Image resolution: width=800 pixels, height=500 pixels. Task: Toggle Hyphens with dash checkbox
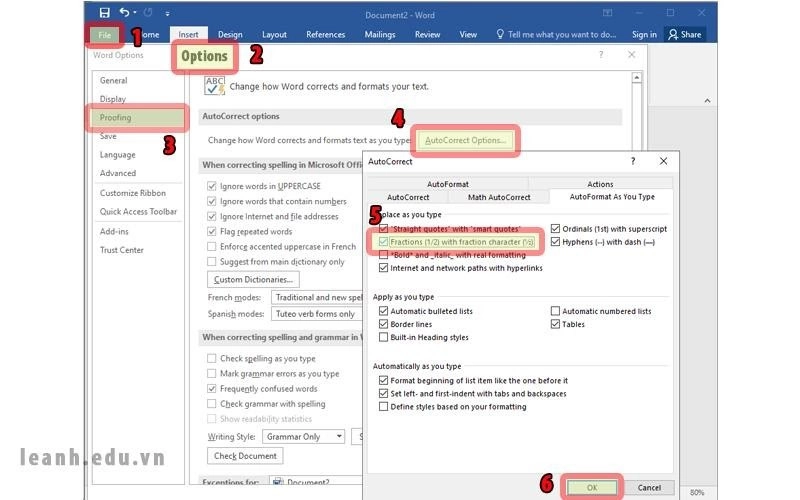[x=555, y=242]
